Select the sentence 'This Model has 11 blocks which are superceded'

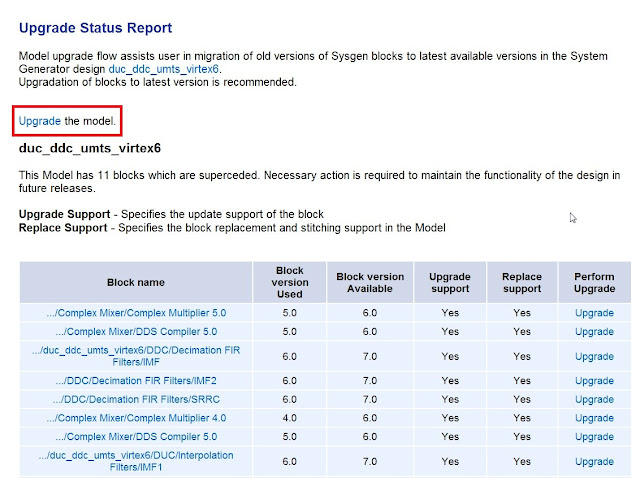click(139, 176)
